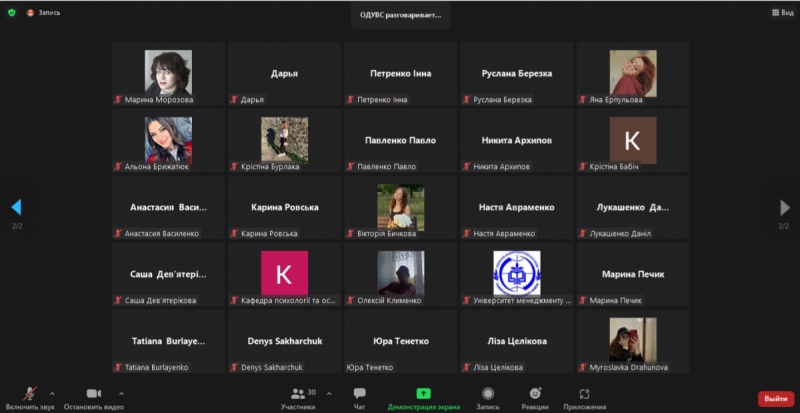Viewport: 800px width, 413px height.
Task: Select Myroslavka Drahunova participant tile
Action: (x=632, y=341)
